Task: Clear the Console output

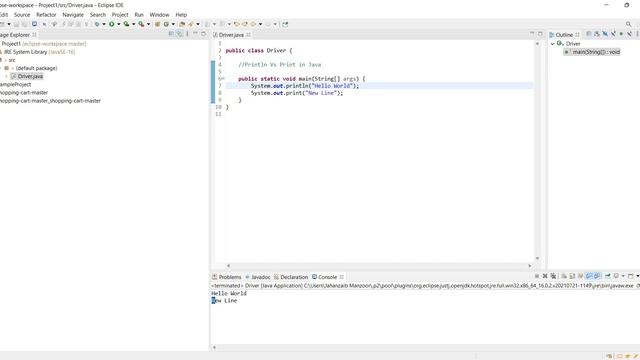Action: coord(564,276)
